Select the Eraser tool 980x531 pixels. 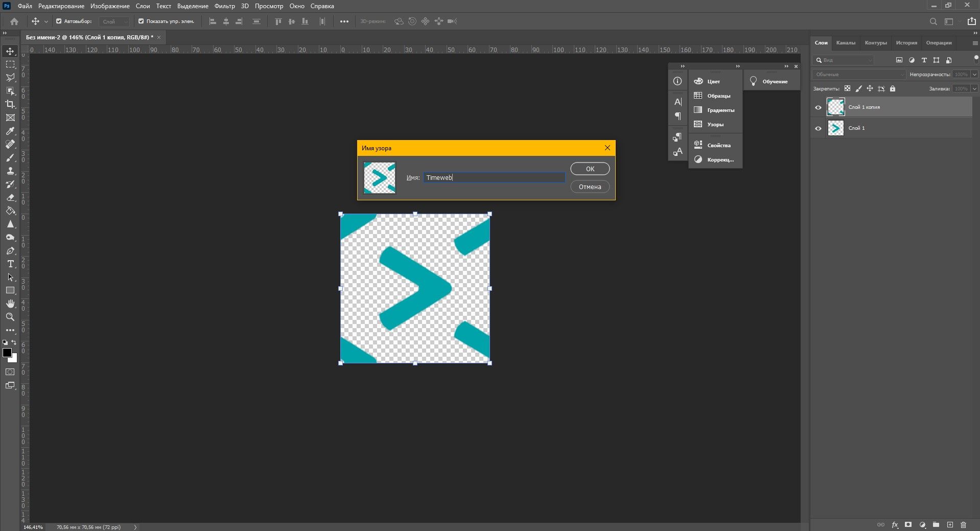(x=10, y=197)
